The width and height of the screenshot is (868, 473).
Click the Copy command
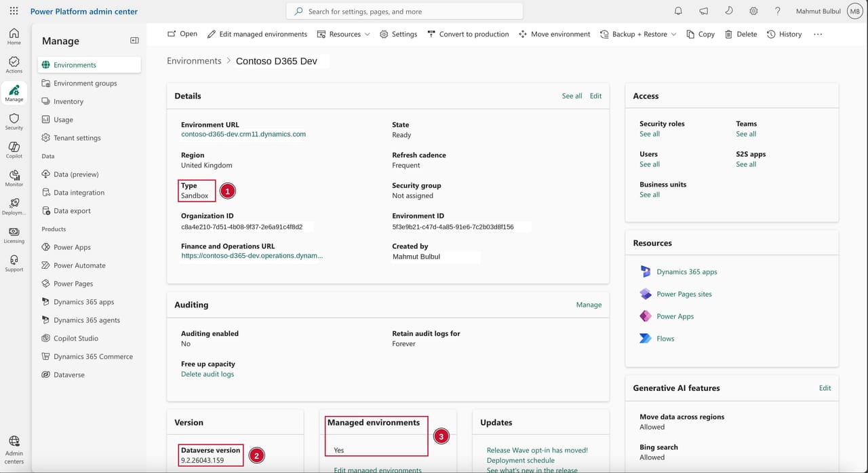701,34
